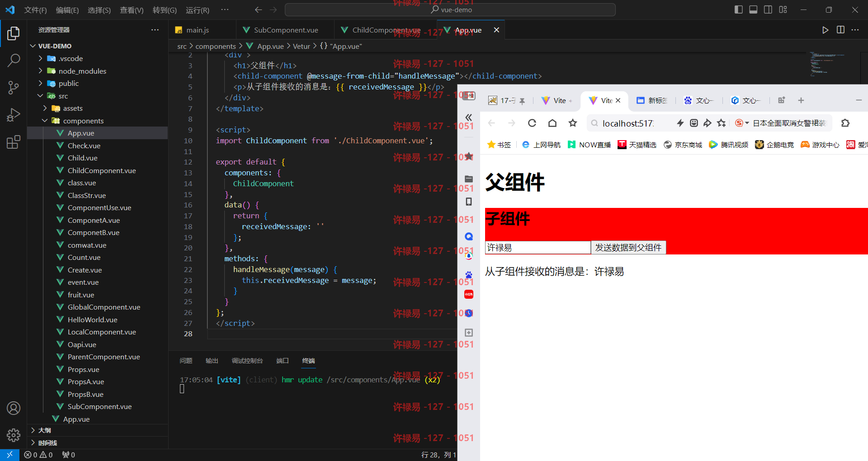Open ChildComponent.vue in file tree
This screenshot has width=868, height=461.
point(102,170)
